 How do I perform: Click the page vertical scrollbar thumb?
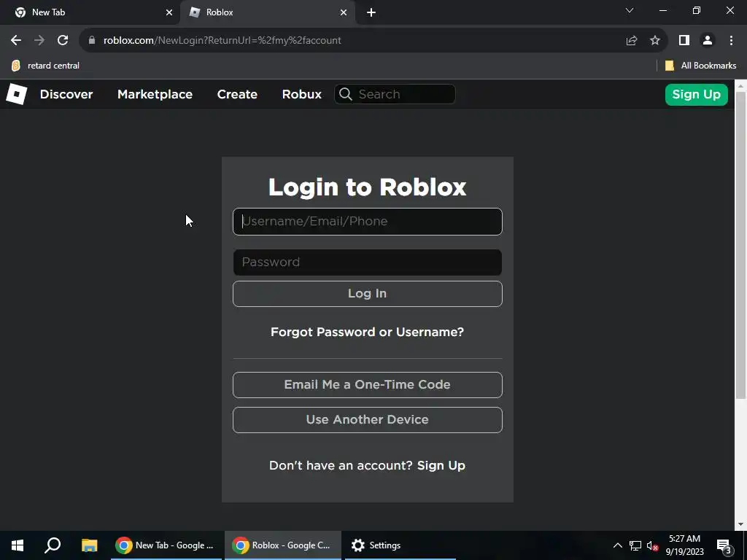(x=740, y=245)
